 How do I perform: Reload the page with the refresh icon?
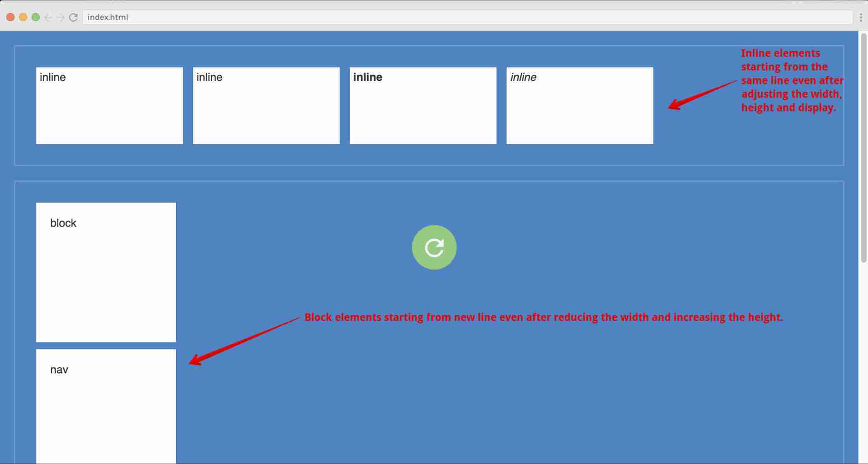(x=73, y=17)
